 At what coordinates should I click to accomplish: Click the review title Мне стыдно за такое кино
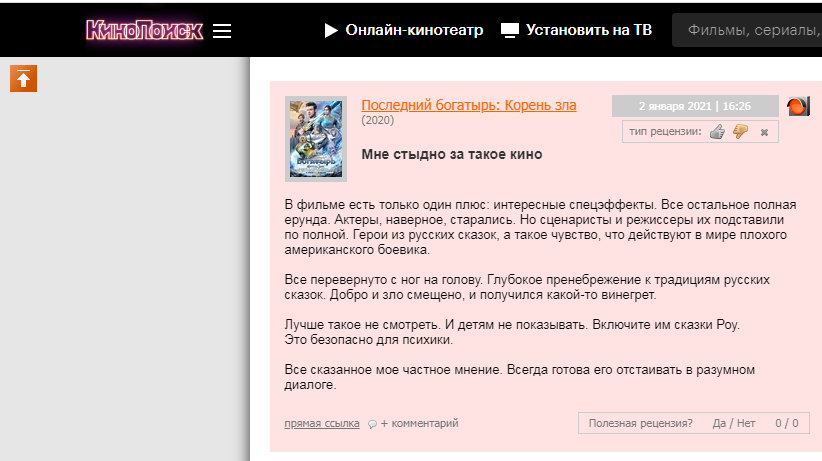(x=452, y=154)
